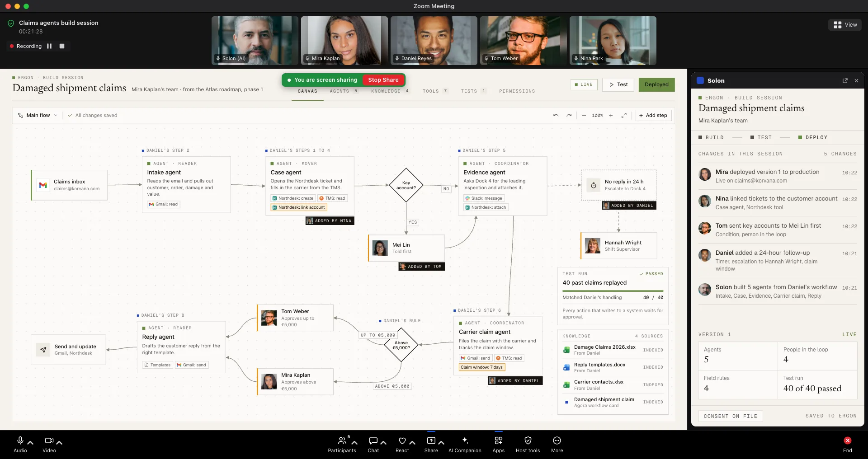Image resolution: width=868 pixels, height=459 pixels.
Task: Zoom out the canvas
Action: (584, 115)
